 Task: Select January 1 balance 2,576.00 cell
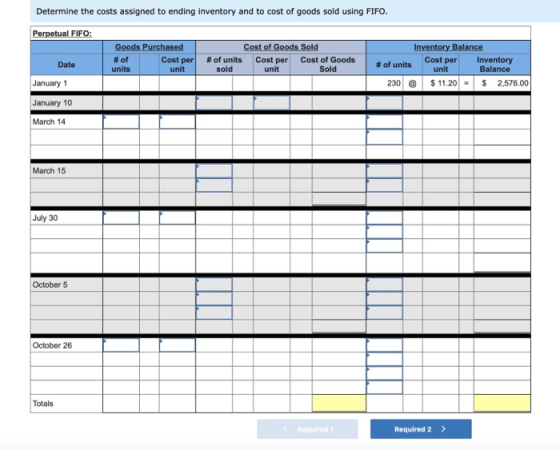pos(502,83)
